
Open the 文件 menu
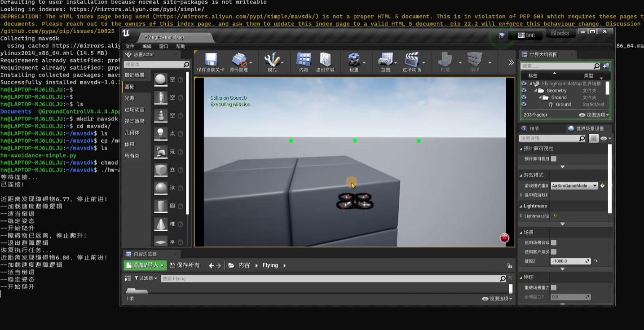tap(130, 46)
